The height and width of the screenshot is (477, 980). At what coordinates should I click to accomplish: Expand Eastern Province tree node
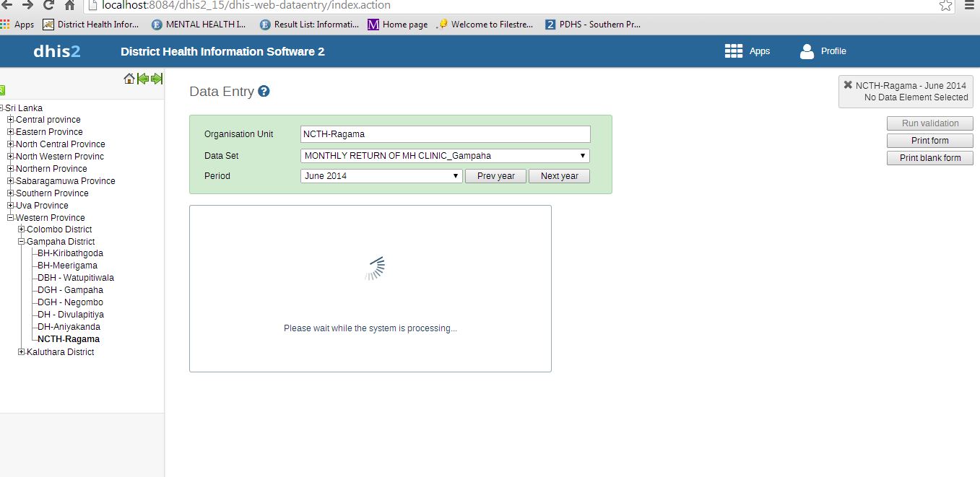click(11, 132)
